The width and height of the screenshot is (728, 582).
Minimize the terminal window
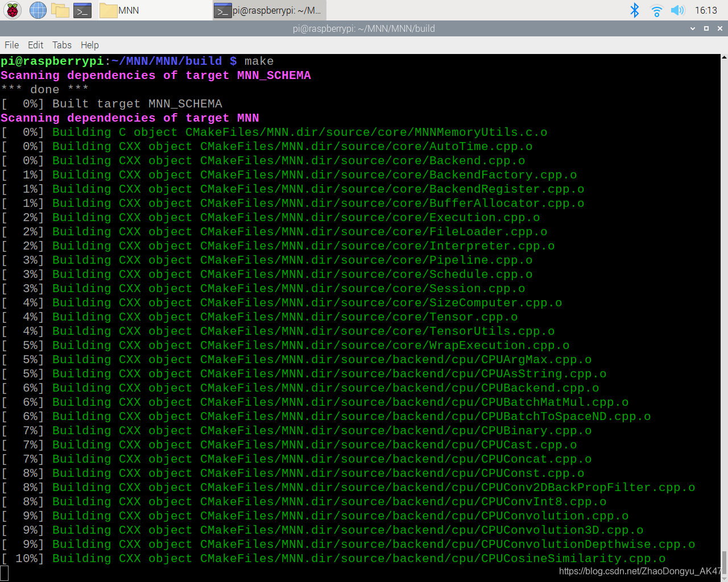point(693,28)
